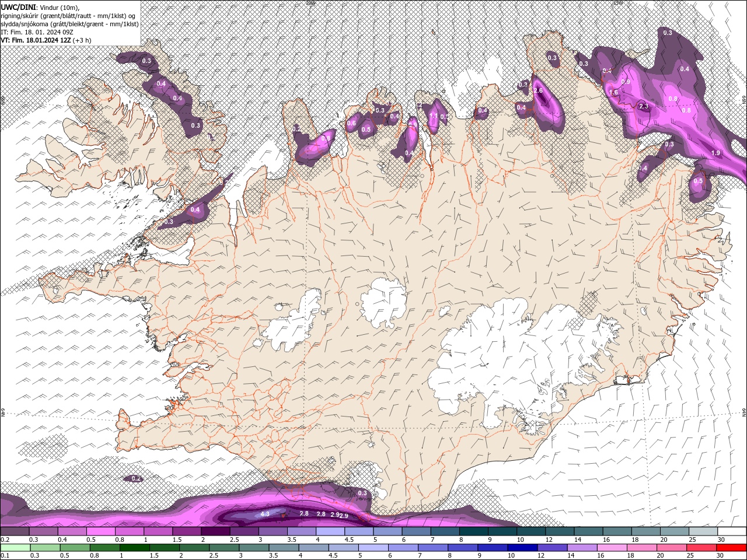This screenshot has width=747, height=560.
Task: Click the white Langjökull glacier west of Hofsjökull
Action: click(x=292, y=323)
